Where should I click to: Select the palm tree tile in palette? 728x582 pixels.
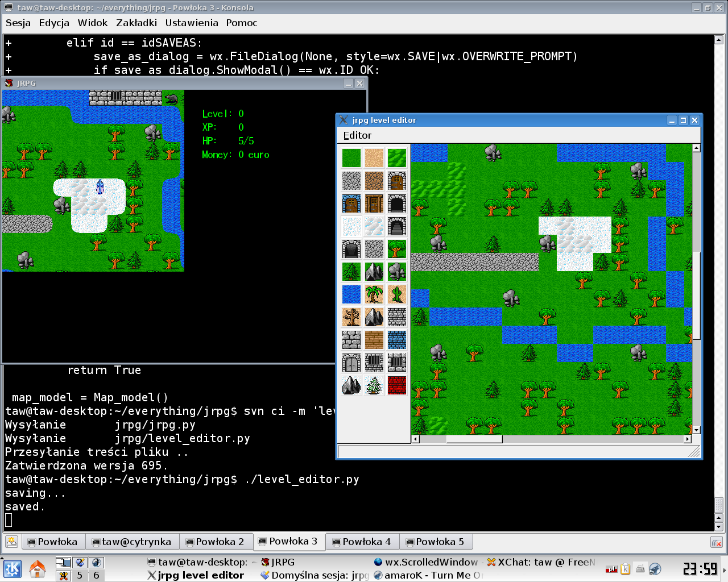pyautogui.click(x=374, y=294)
